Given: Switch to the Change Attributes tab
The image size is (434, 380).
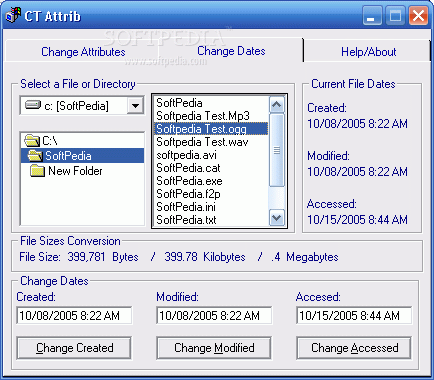Looking at the screenshot, I should (83, 52).
